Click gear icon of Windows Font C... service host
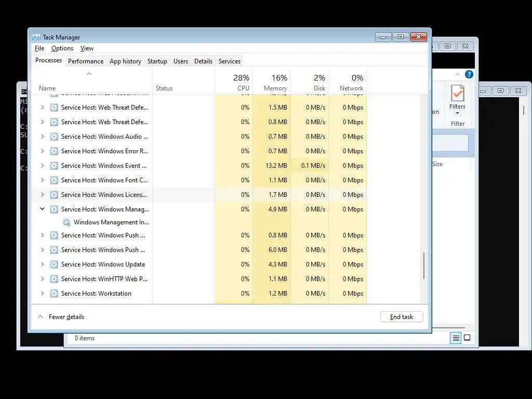Viewport: 532px width, 399px height. (54, 180)
